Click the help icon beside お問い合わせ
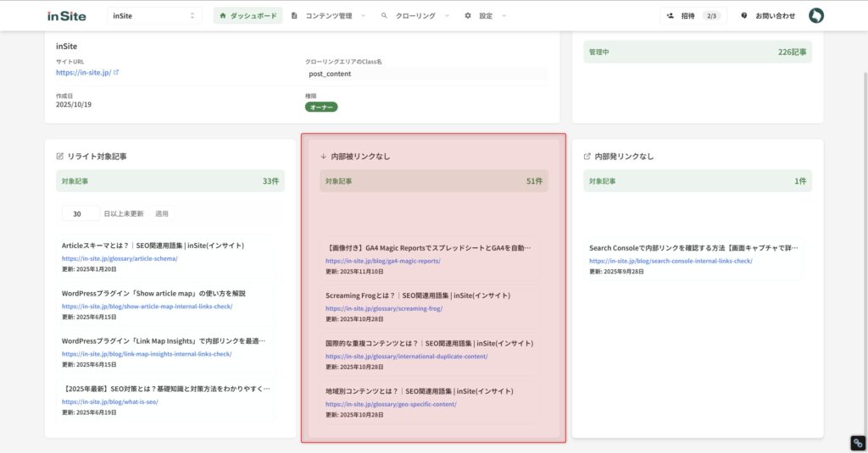Screen dimensions: 868x453 click(744, 15)
